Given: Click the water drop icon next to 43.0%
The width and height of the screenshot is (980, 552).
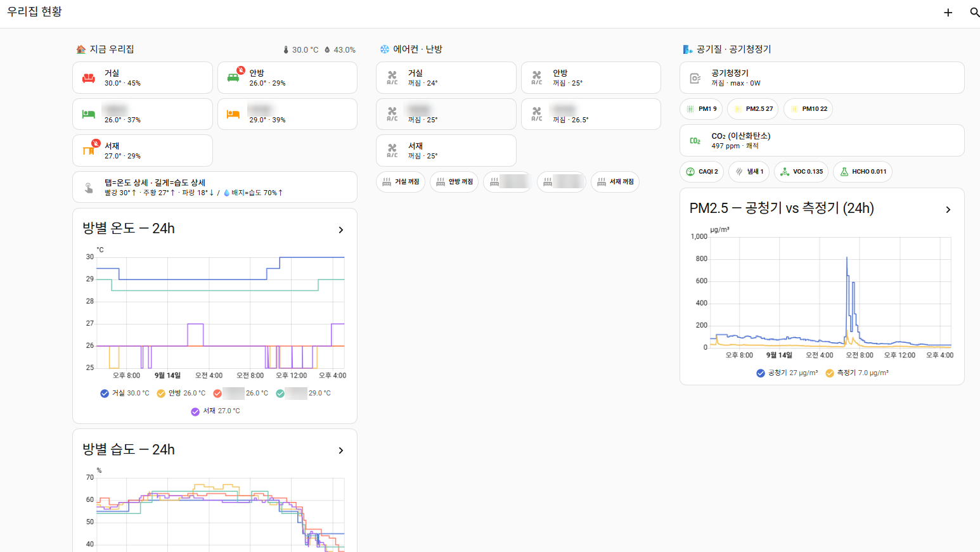Looking at the screenshot, I should 327,50.
